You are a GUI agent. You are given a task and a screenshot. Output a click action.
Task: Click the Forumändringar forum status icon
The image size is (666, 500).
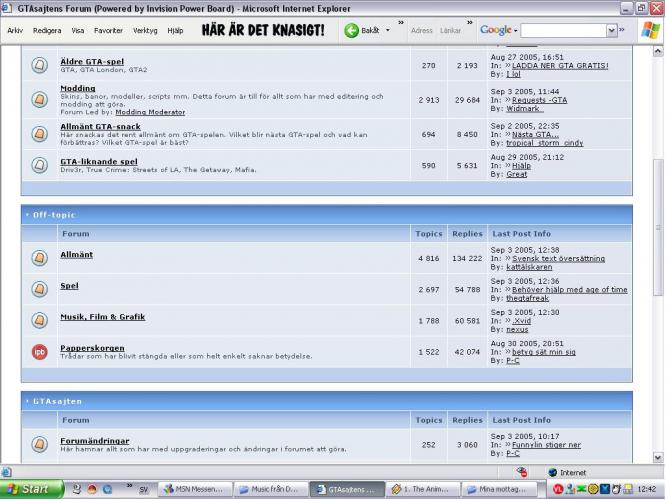(x=39, y=444)
